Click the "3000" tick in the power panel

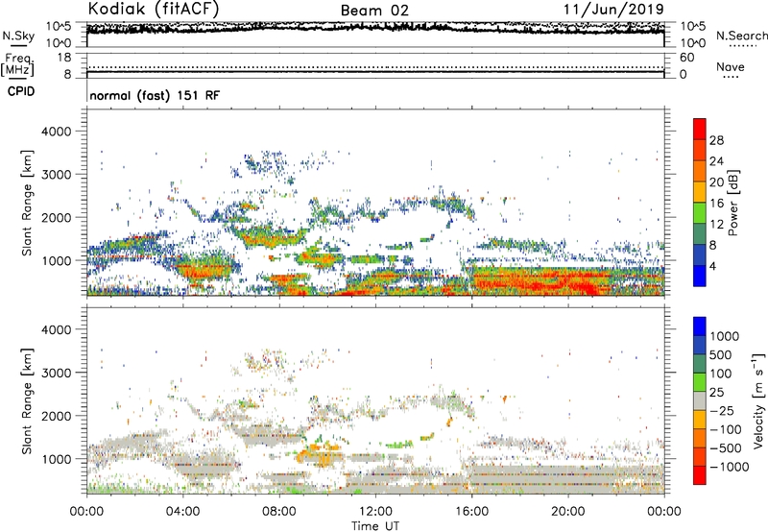(x=57, y=175)
